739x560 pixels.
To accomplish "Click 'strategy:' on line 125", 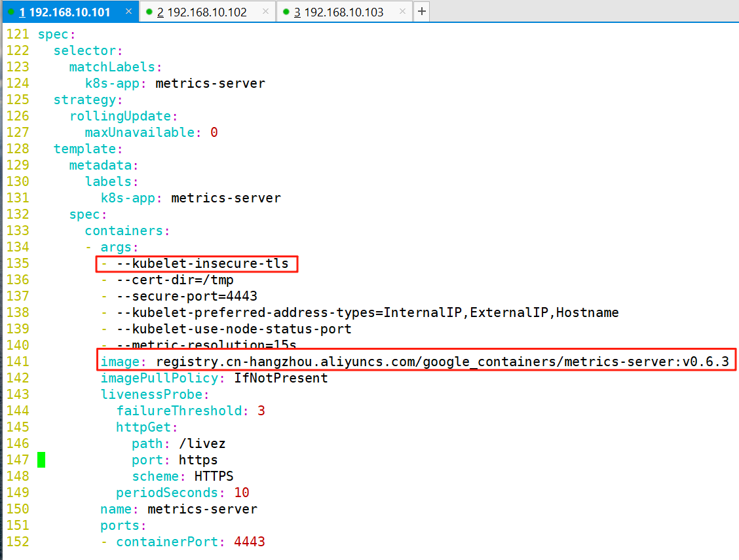I will pos(88,100).
